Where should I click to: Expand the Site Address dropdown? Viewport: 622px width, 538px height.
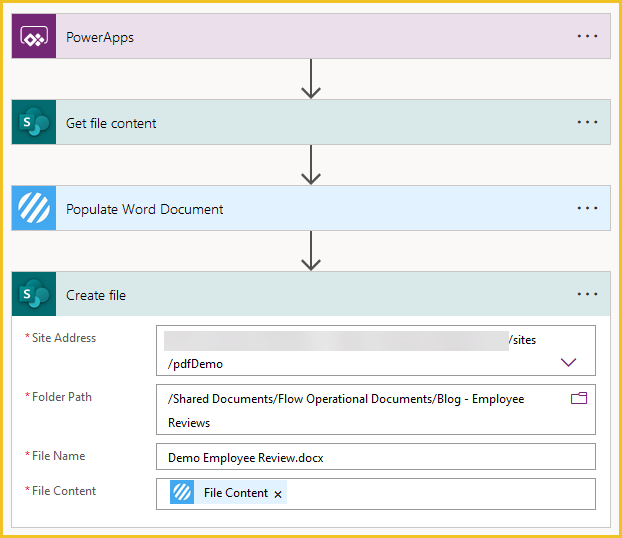pyautogui.click(x=568, y=362)
